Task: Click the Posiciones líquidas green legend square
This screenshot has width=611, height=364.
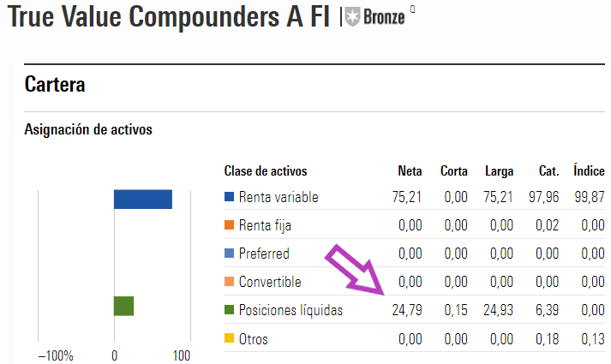Action: coord(229,310)
